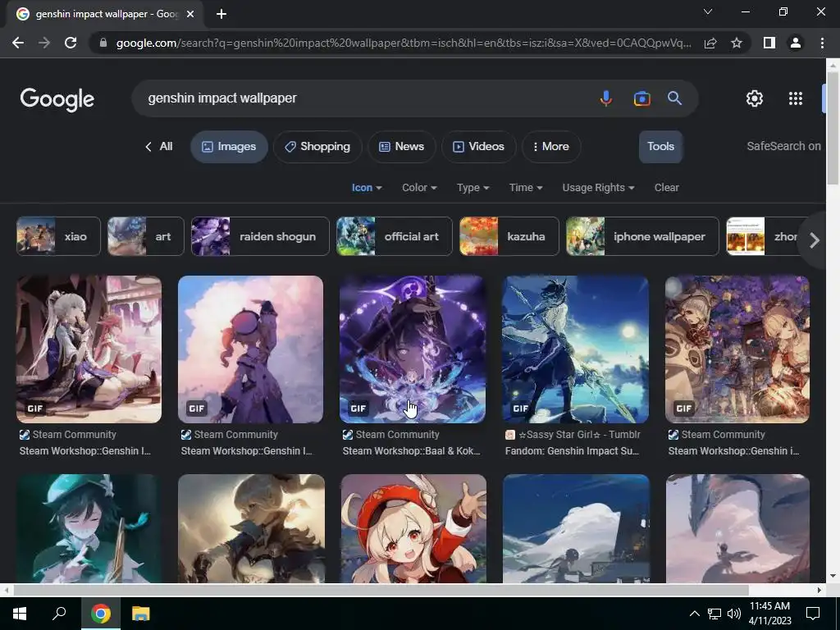The height and width of the screenshot is (630, 840).
Task: Open the Windows notification center
Action: [x=813, y=614]
